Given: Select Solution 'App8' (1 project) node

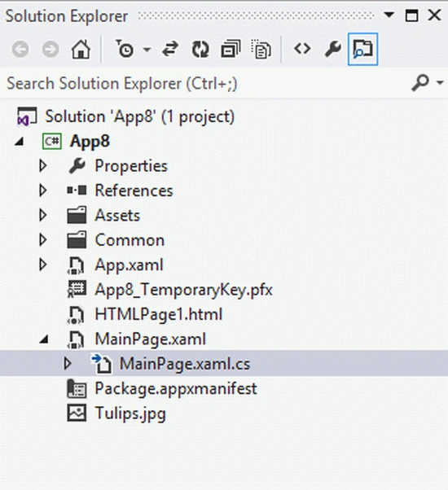Looking at the screenshot, I should point(140,116).
